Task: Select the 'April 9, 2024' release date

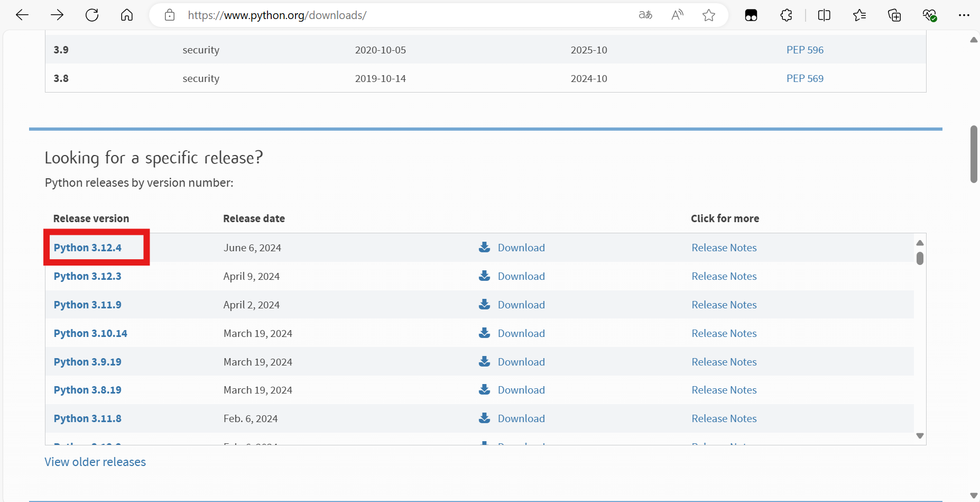Action: (252, 276)
